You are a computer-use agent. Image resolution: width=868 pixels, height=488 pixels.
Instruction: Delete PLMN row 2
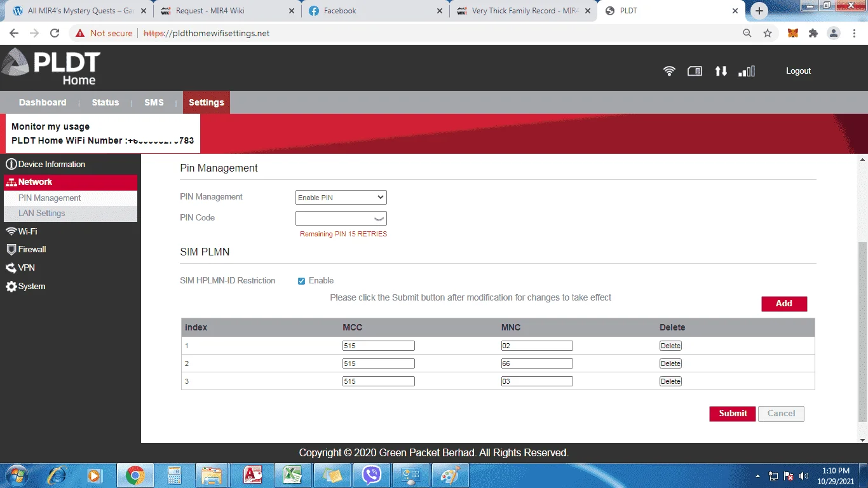click(x=670, y=364)
